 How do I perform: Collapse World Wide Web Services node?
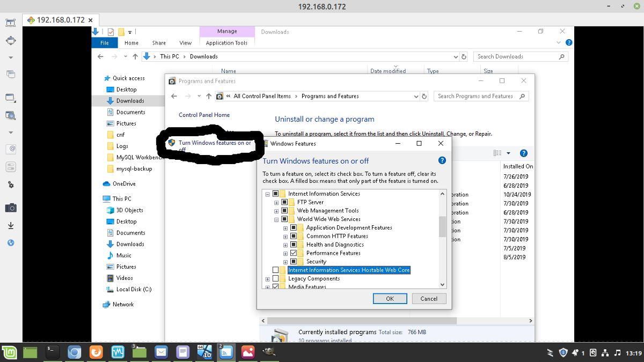tap(276, 219)
